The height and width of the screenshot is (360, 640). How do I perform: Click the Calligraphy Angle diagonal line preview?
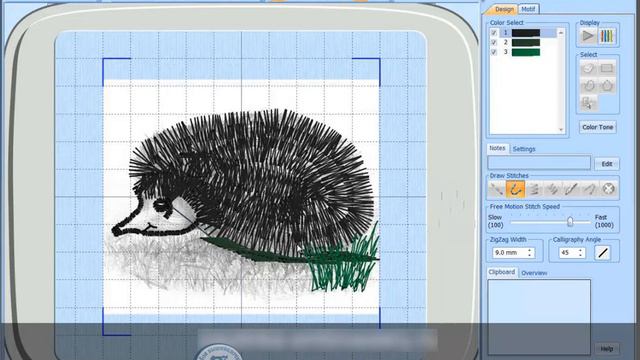603,253
